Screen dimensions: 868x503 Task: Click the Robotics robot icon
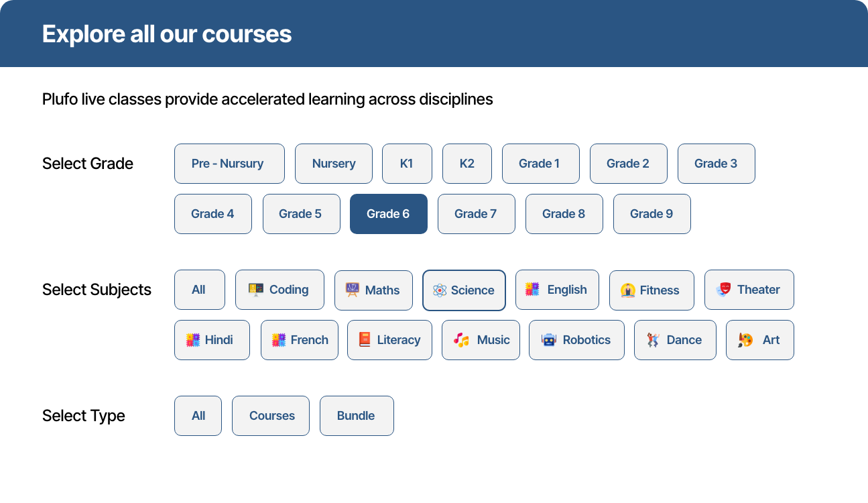point(549,340)
